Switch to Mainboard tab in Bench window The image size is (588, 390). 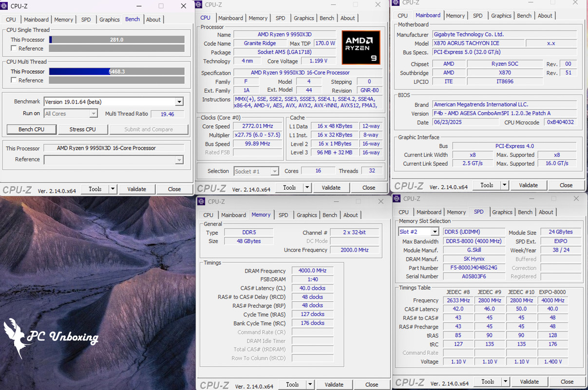pyautogui.click(x=36, y=19)
